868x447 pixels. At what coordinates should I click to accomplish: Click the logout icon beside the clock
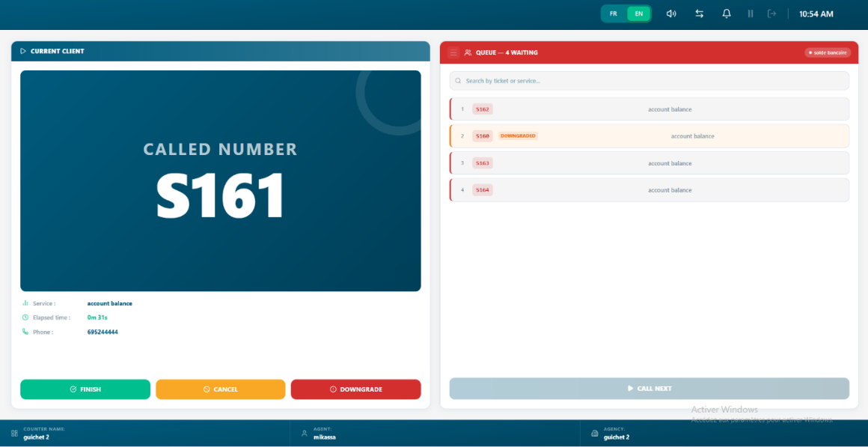[x=771, y=13]
